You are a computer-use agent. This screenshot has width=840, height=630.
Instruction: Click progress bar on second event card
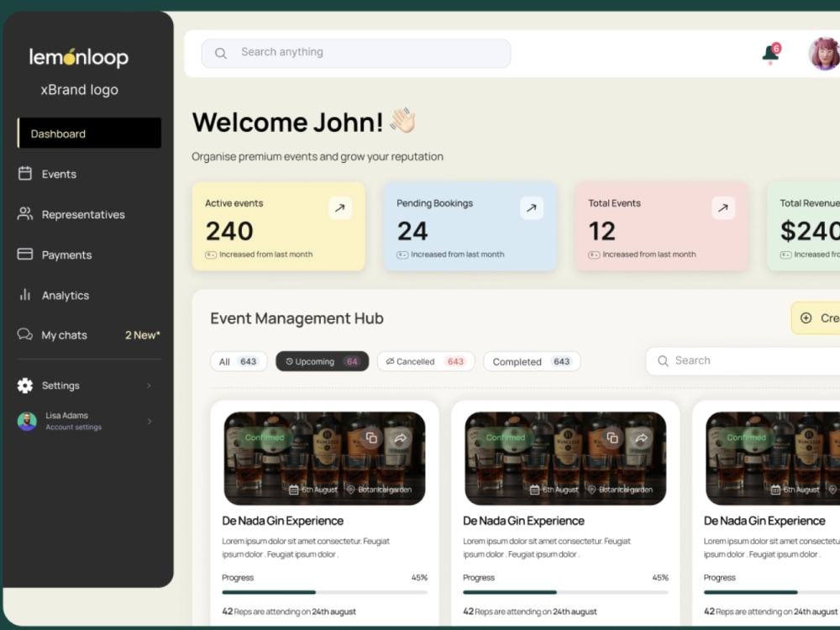tap(565, 592)
